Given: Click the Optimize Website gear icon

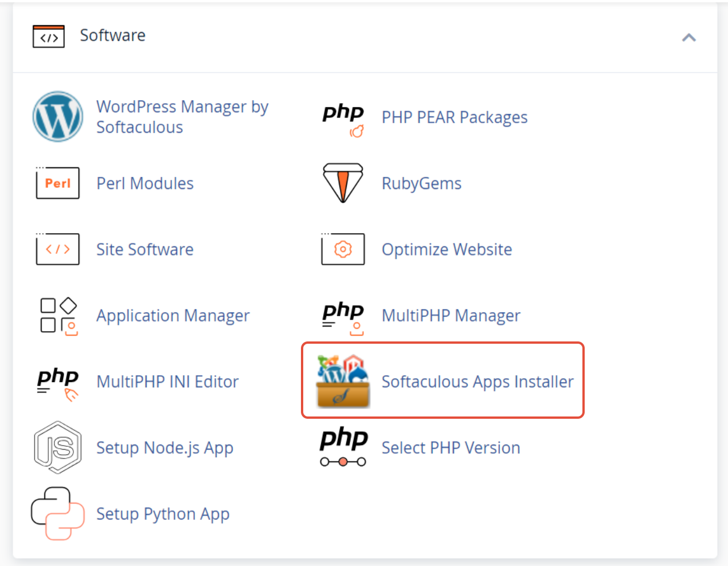Looking at the screenshot, I should pyautogui.click(x=343, y=249).
